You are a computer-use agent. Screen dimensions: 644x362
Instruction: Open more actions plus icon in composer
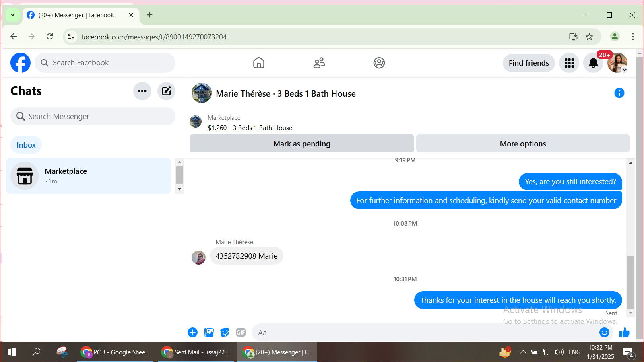pyautogui.click(x=192, y=333)
